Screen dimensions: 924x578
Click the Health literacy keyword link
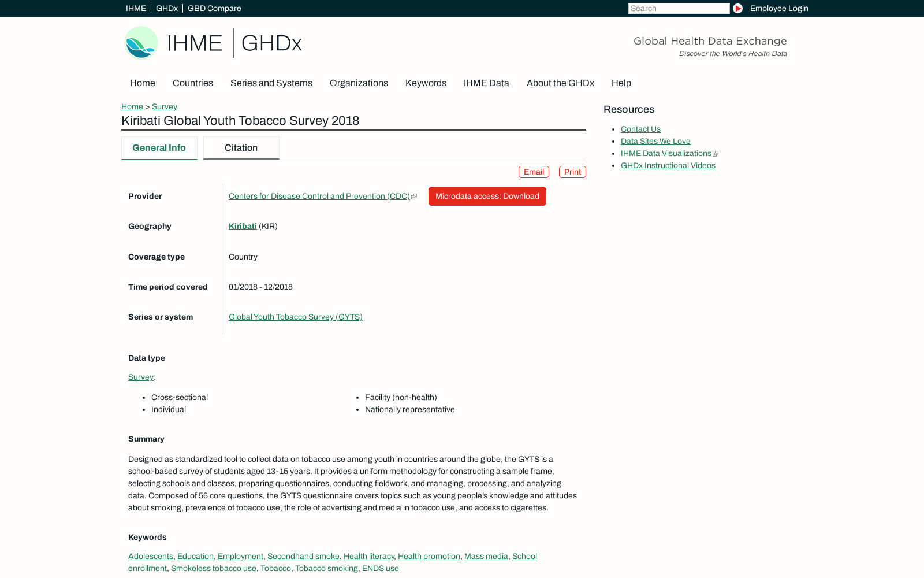[x=368, y=557]
